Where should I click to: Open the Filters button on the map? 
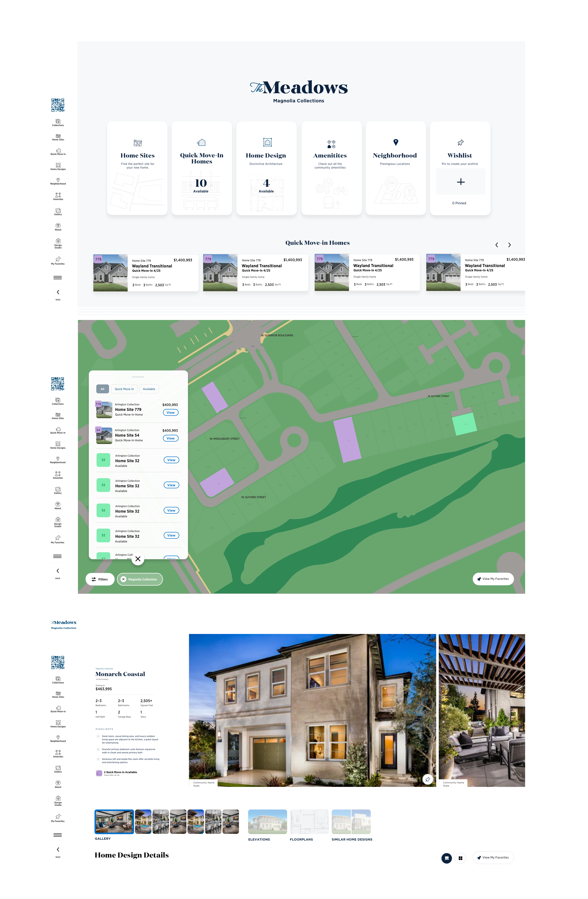coord(100,579)
